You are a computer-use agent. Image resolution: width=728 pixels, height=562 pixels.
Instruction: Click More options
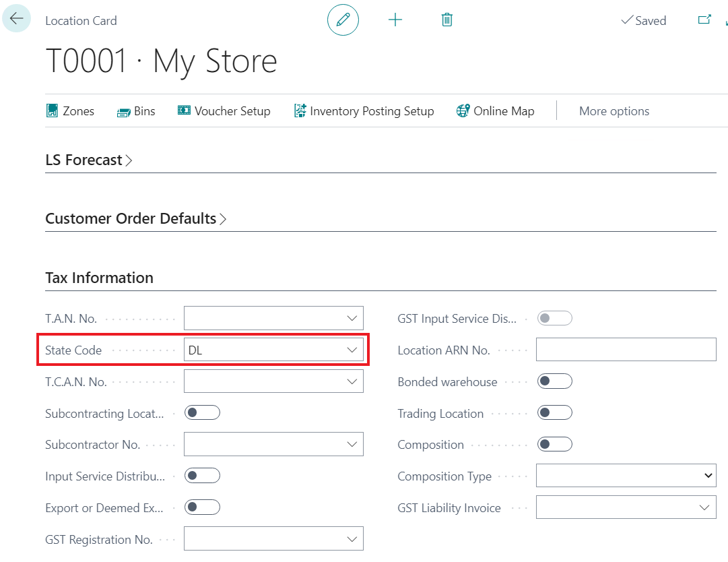[614, 111]
